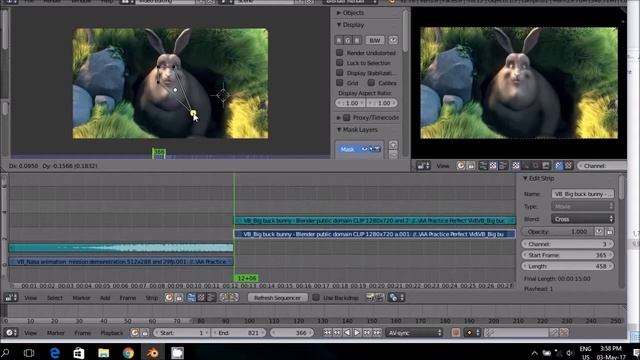Click the red record button in the timeline header
This screenshot has height=360, width=640.
[x=456, y=333]
